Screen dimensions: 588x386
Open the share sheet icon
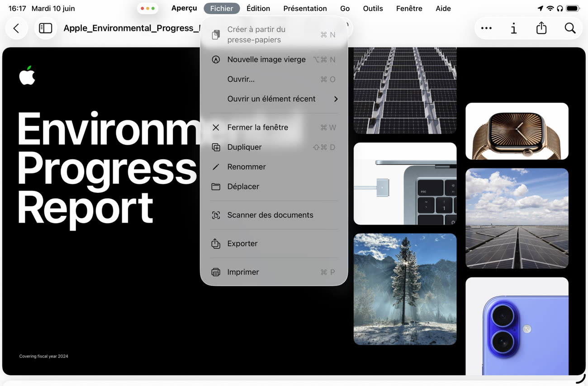click(x=541, y=28)
